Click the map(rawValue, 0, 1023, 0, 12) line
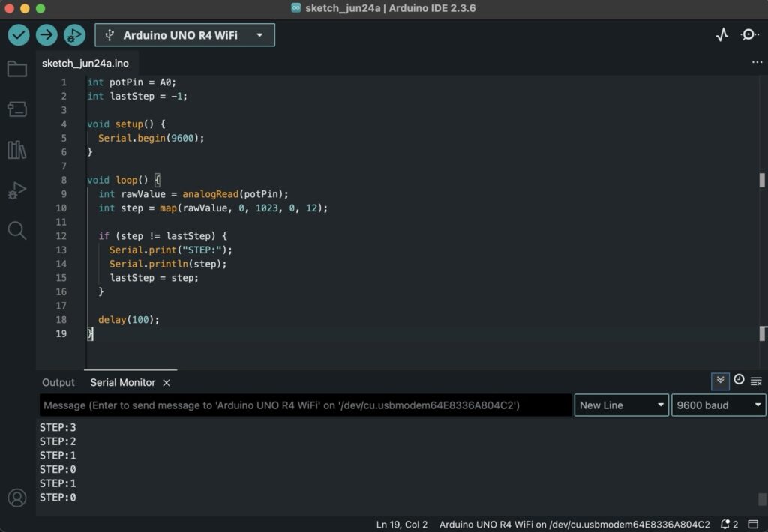 point(213,208)
